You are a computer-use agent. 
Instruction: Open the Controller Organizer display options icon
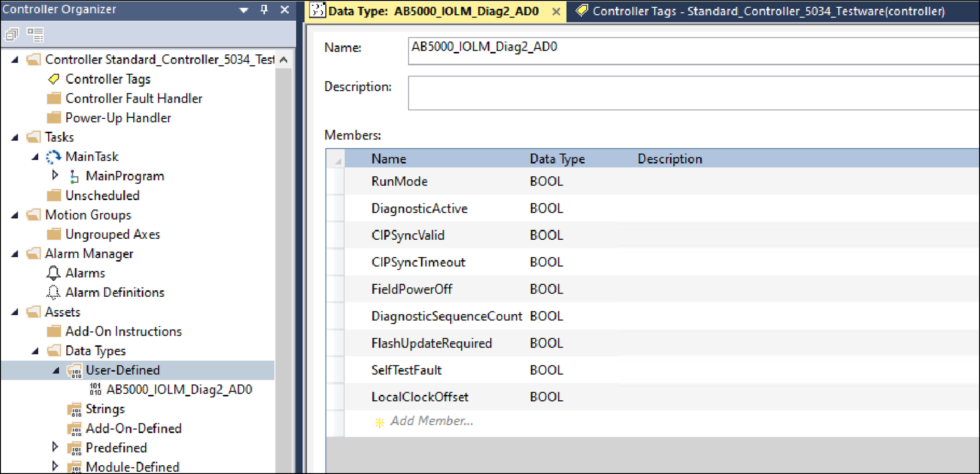pyautogui.click(x=36, y=34)
